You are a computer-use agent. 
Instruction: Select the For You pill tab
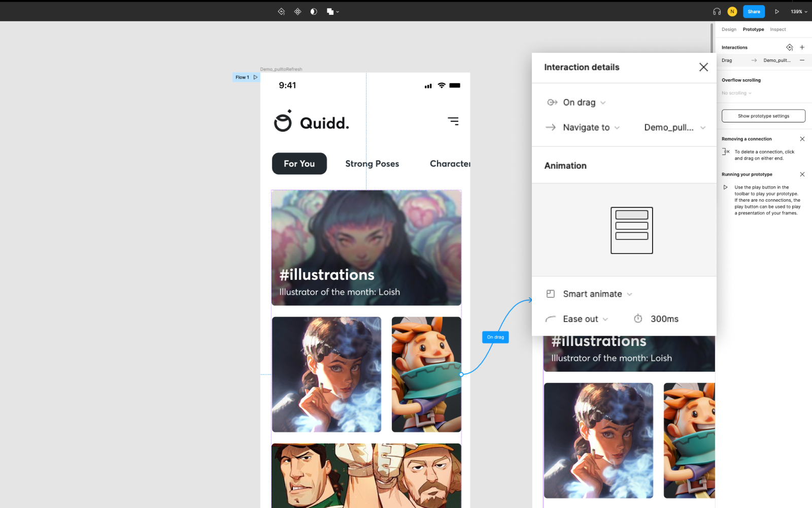(299, 164)
